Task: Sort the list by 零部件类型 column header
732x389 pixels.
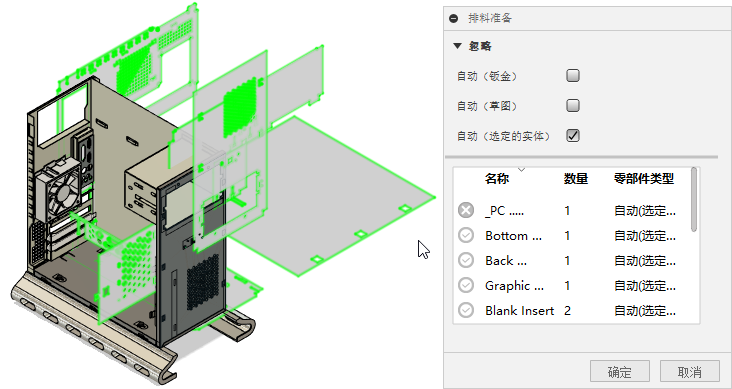Action: (644, 179)
